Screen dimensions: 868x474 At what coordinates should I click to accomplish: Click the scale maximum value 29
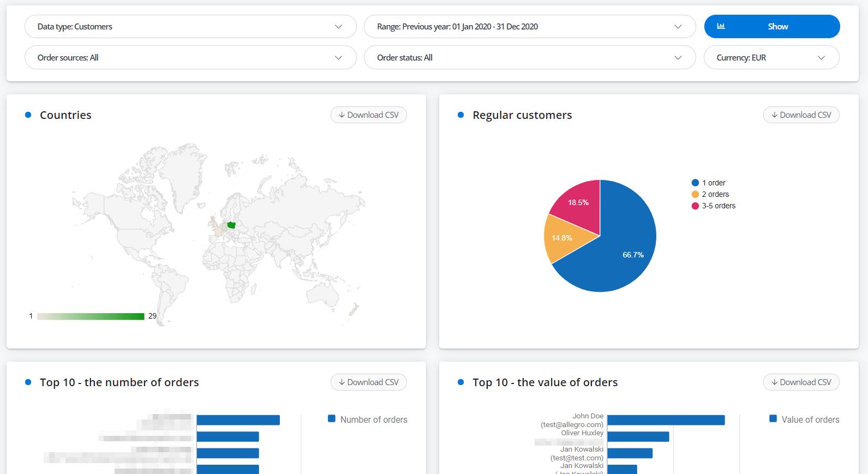point(152,316)
